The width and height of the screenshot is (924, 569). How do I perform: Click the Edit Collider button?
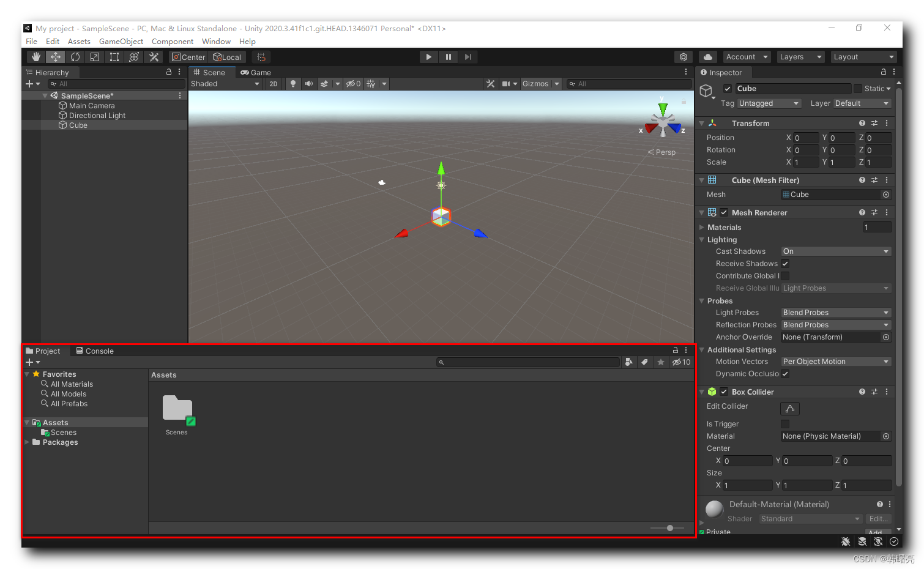tap(790, 409)
